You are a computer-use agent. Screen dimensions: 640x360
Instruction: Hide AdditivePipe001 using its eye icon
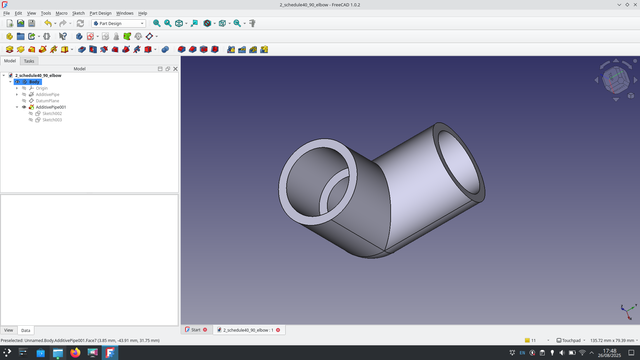[x=24, y=107]
